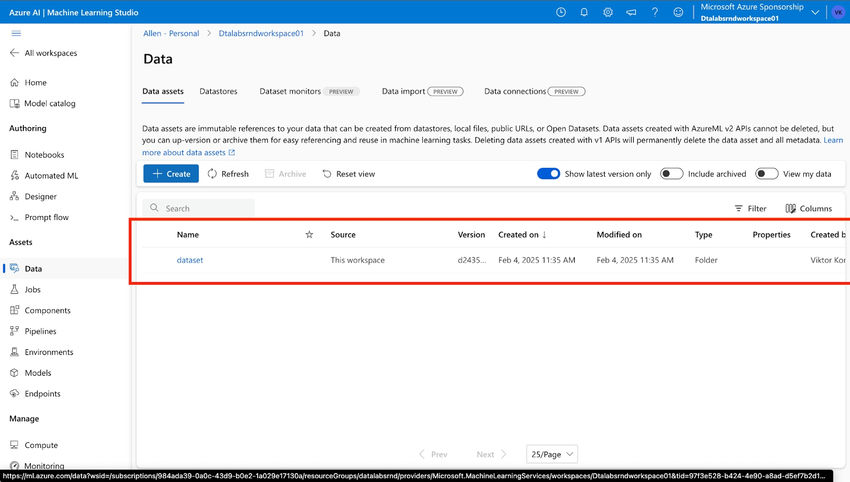Sort by Created on column header
The image size is (850, 482).
[x=523, y=235]
